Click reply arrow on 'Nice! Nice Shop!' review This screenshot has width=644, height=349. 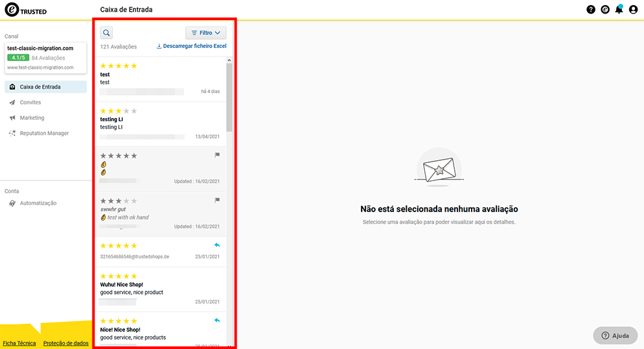tap(217, 320)
